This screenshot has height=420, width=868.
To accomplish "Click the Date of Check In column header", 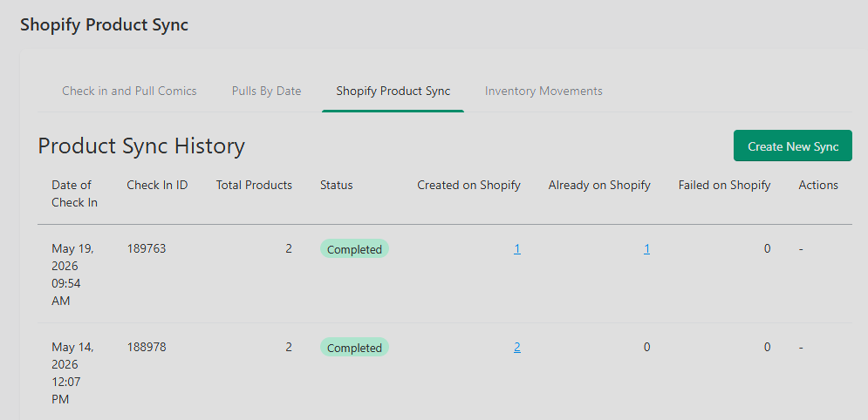I will 74,193.
